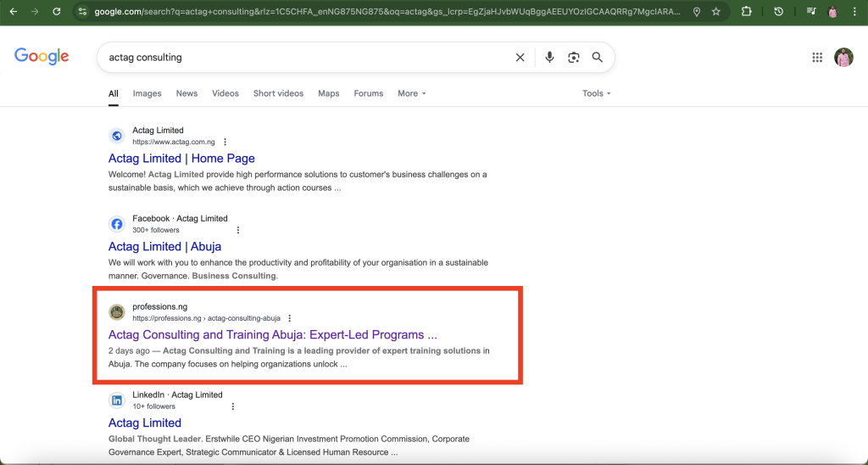Click the browser address bar URL
This screenshot has height=465, width=868.
[387, 11]
